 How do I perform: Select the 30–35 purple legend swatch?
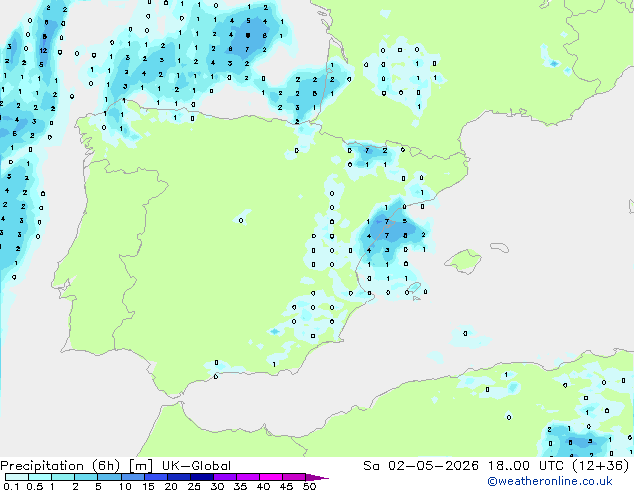tap(224, 477)
